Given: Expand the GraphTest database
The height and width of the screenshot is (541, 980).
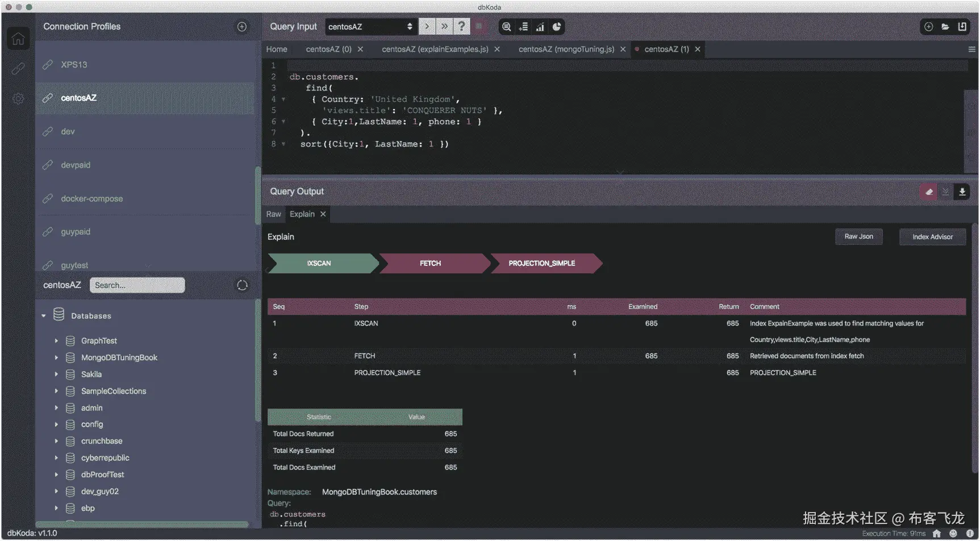Looking at the screenshot, I should click(56, 341).
